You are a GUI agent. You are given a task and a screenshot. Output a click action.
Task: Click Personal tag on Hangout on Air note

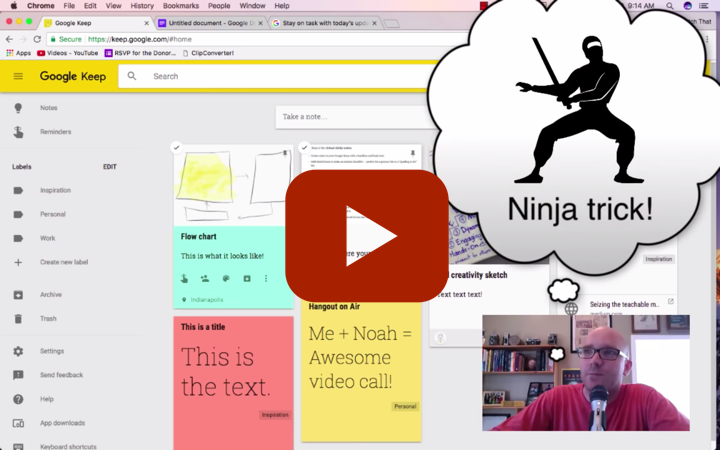[x=405, y=406]
